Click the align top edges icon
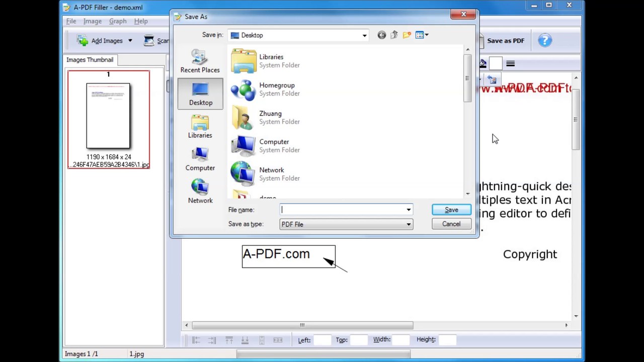This screenshot has width=644, height=362. tap(229, 340)
